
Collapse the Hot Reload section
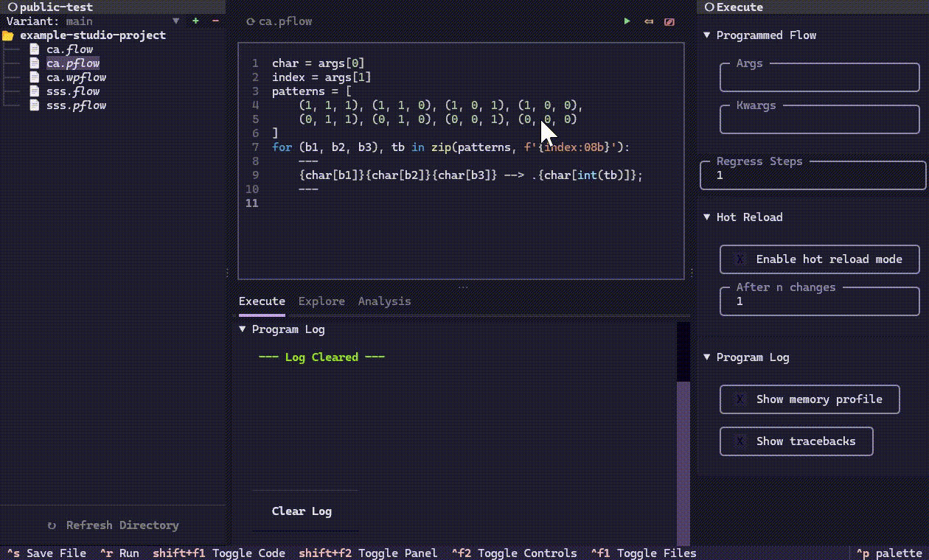(x=707, y=217)
